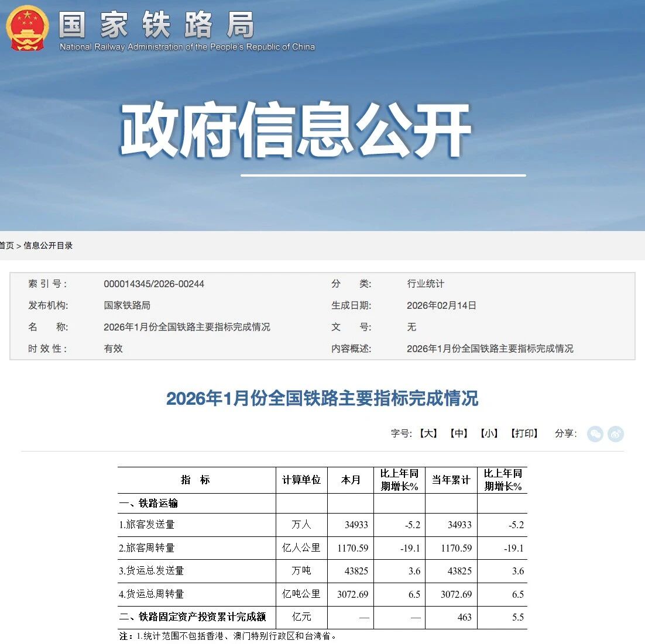Click the 生成日期 value 2026年02月14日
Screen dimensions: 645x644
[441, 305]
